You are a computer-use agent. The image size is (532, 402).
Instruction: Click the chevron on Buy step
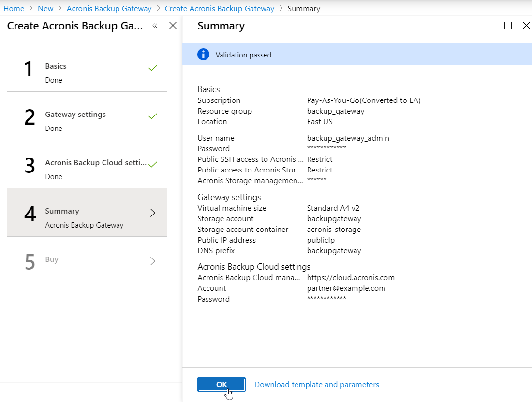pyautogui.click(x=153, y=261)
